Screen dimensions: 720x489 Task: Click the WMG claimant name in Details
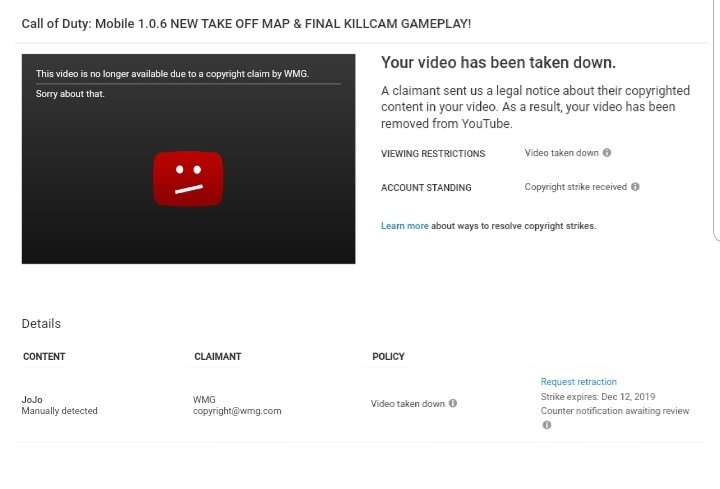[x=204, y=399]
